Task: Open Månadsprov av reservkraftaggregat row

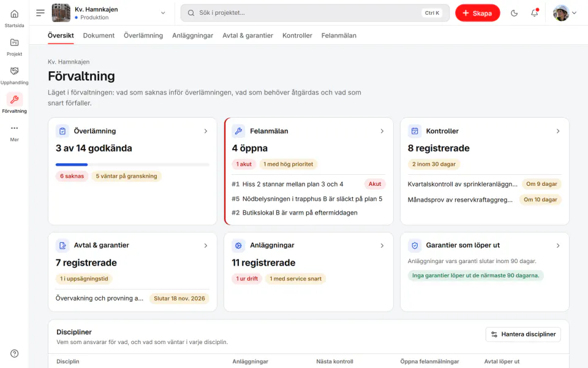Action: pyautogui.click(x=484, y=200)
